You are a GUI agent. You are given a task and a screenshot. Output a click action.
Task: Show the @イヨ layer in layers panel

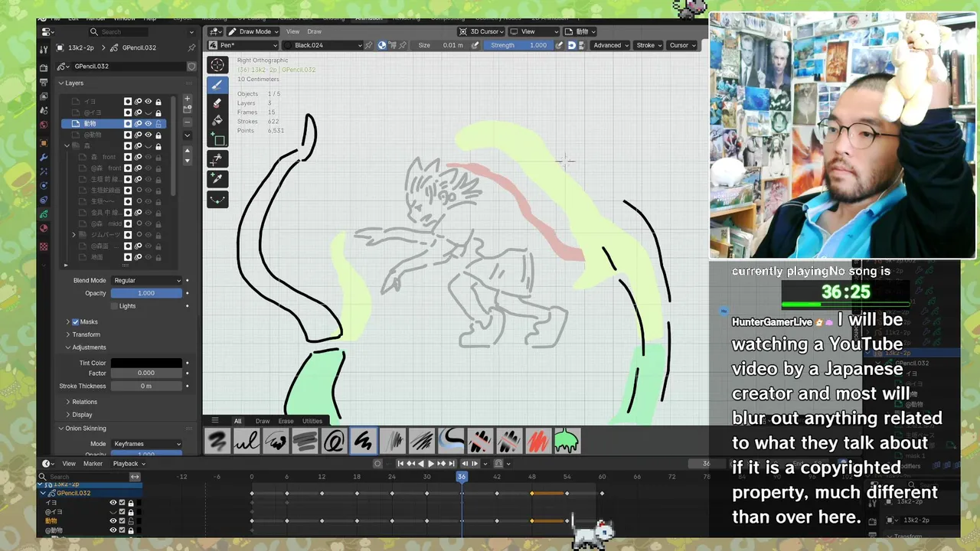(x=149, y=112)
